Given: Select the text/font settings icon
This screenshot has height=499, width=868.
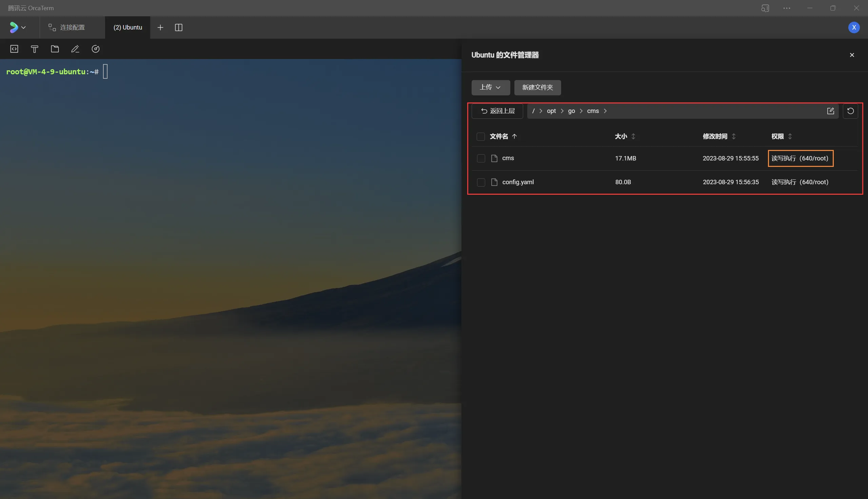Looking at the screenshot, I should click(x=34, y=49).
